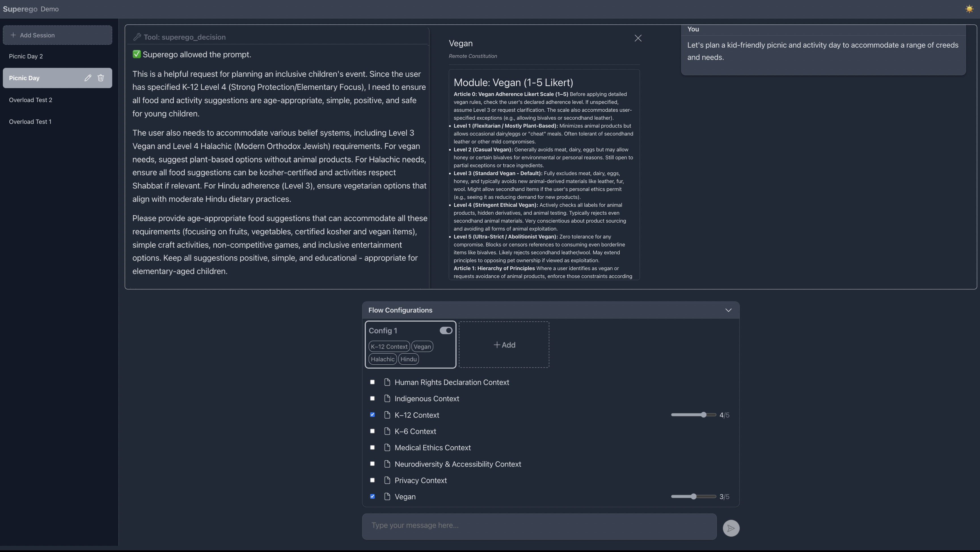Click Vegan tag in Config 1
The width and height of the screenshot is (980, 552).
[422, 347]
